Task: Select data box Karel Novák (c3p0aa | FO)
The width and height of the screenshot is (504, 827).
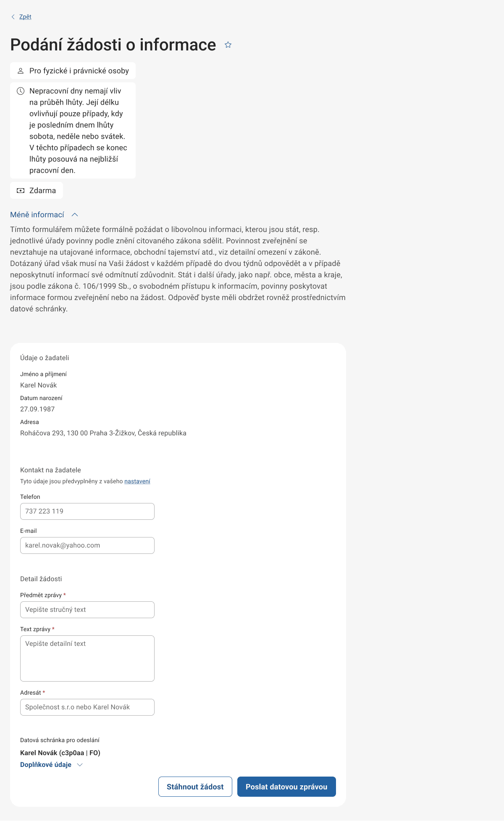Action: pos(60,753)
